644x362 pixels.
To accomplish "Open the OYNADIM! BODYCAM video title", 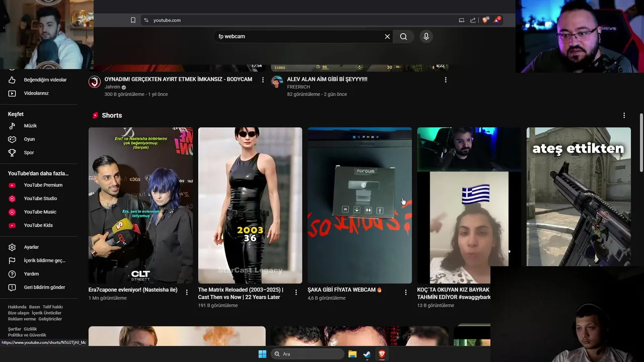I will click(178, 79).
